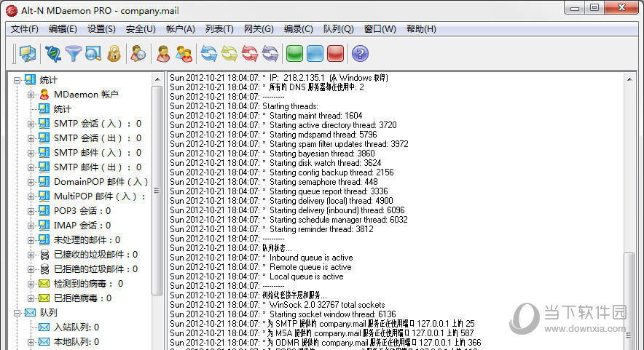Open the 窗口(W) menu
Screen dimensions: 644x350
380,29
